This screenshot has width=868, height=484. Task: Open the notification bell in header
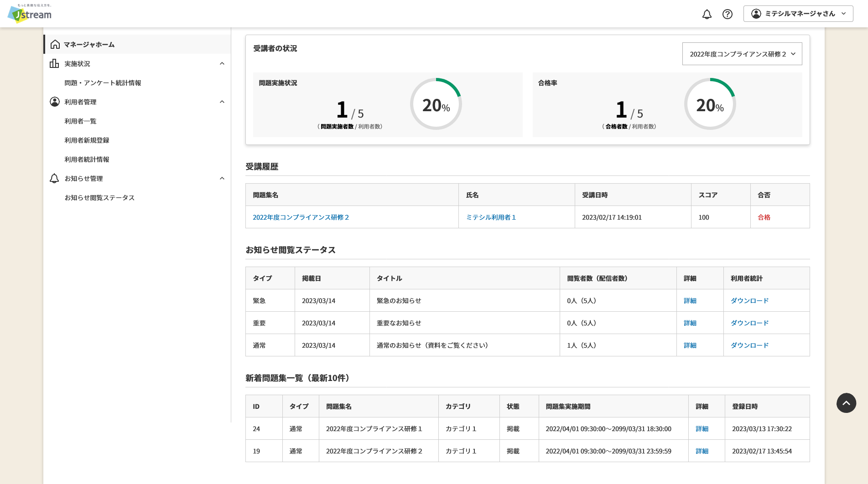click(707, 14)
